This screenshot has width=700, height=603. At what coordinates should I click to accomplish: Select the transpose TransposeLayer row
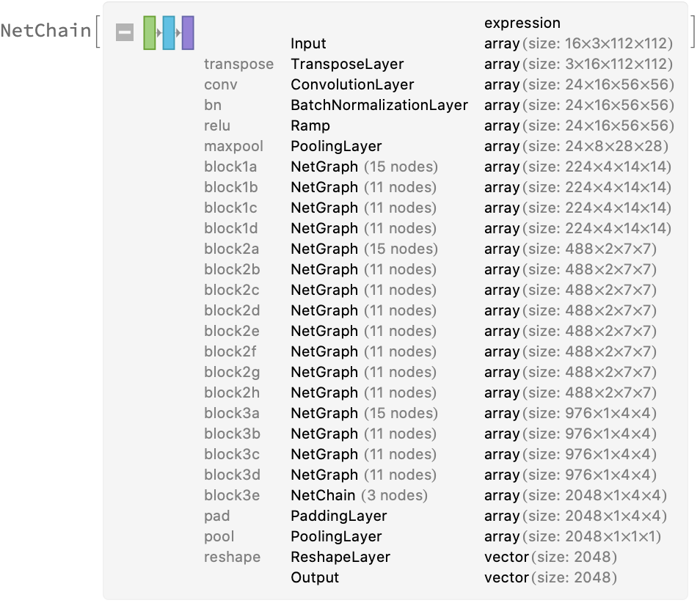346,64
